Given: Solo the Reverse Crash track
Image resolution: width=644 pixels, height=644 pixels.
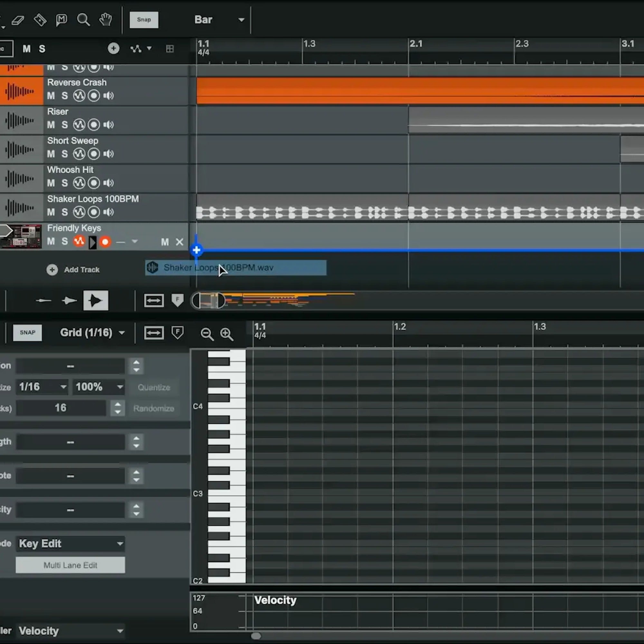Looking at the screenshot, I should tap(65, 96).
